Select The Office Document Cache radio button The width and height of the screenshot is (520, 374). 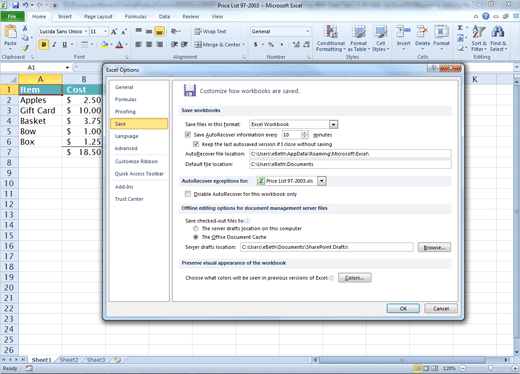[x=196, y=237]
